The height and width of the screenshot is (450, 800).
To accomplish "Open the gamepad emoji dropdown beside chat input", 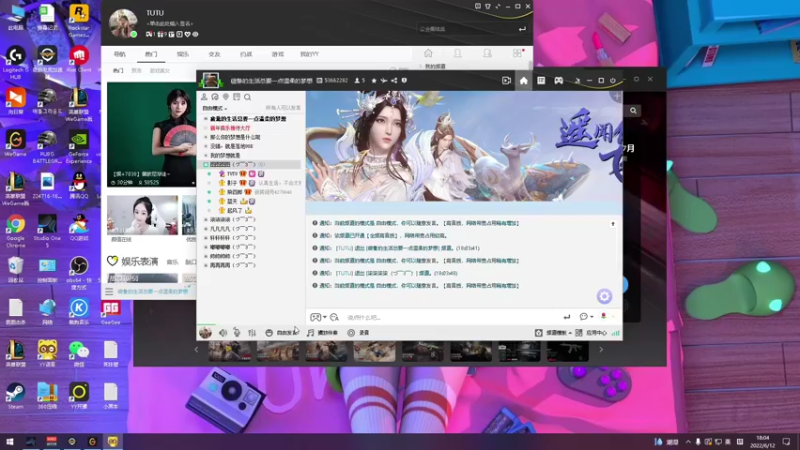I will [318, 317].
